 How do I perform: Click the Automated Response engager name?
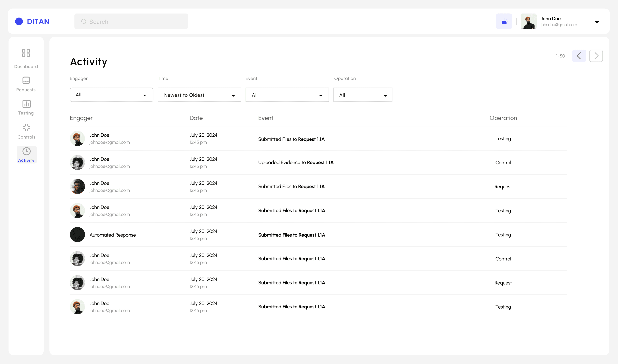point(113,235)
